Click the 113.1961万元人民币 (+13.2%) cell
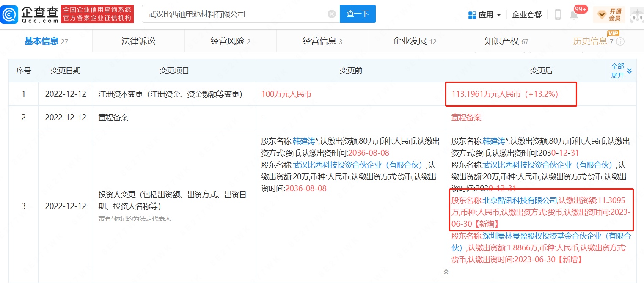644x283 pixels. (505, 94)
